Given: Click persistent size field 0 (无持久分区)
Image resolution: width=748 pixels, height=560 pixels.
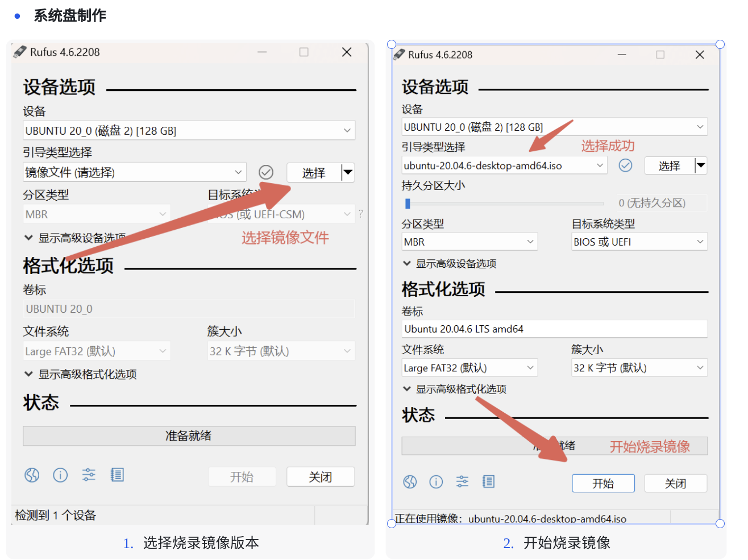Looking at the screenshot, I should coord(662,203).
